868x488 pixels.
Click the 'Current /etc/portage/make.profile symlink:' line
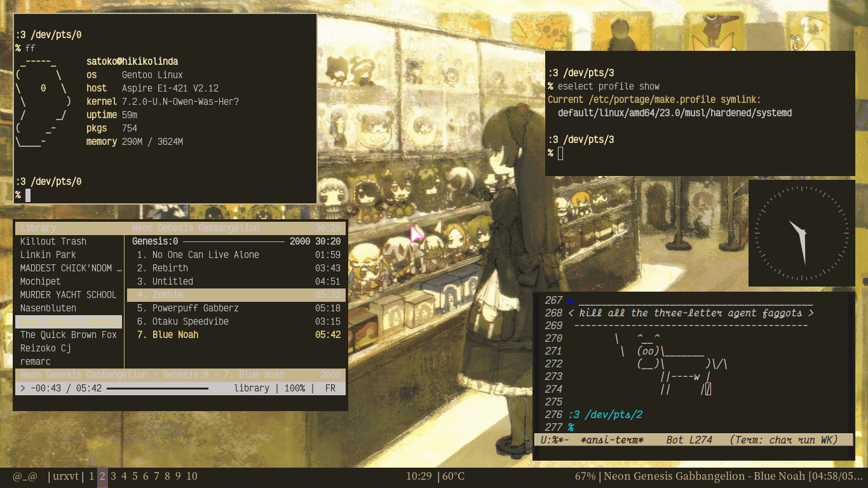pyautogui.click(x=654, y=100)
